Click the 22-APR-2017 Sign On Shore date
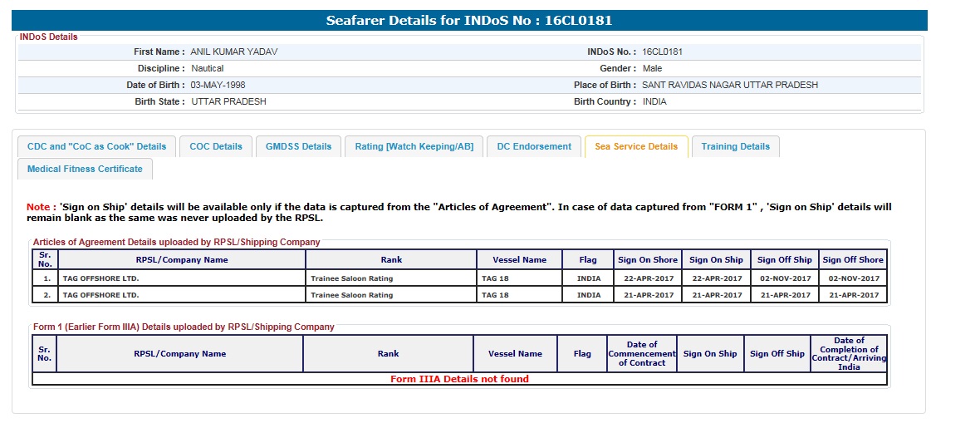 (647, 278)
